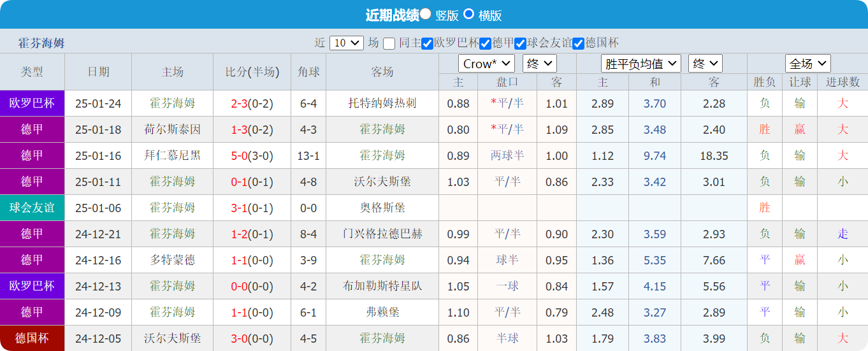Select the 竖版 radio button

[426, 14]
